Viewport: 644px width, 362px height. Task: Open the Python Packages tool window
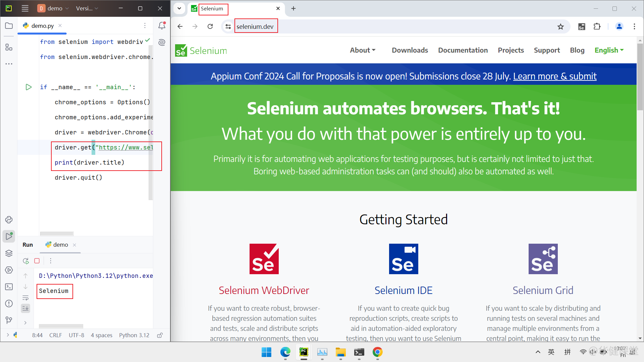click(9, 253)
